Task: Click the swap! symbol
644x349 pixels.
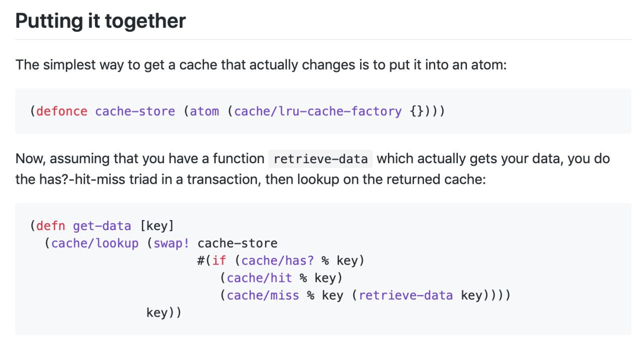Action: (172, 243)
